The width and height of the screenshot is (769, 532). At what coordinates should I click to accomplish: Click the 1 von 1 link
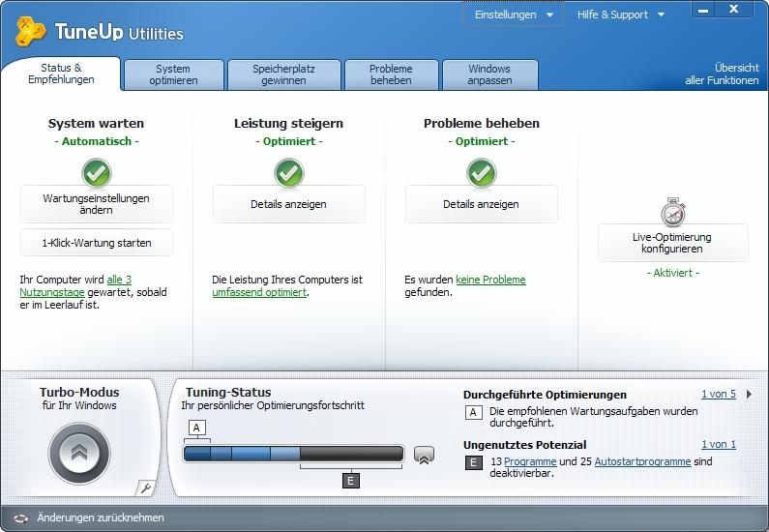[x=719, y=444]
